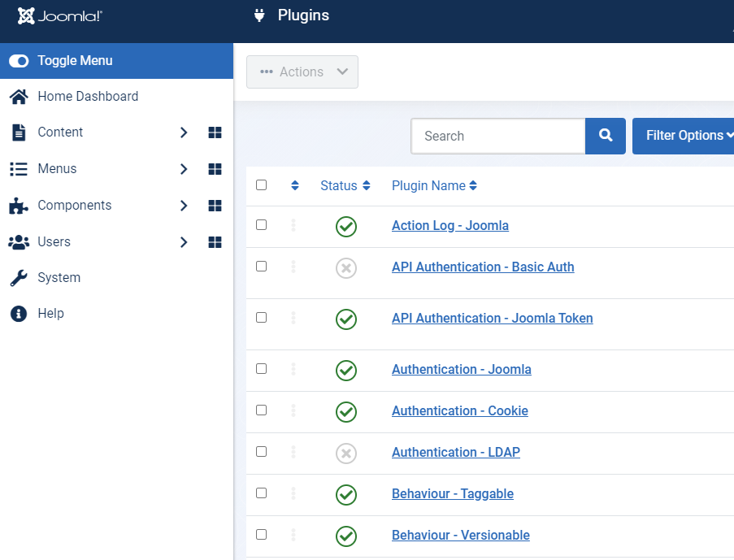Expand the Content submenu chevron
Image resolution: width=734 pixels, height=560 pixels.
[x=184, y=132]
